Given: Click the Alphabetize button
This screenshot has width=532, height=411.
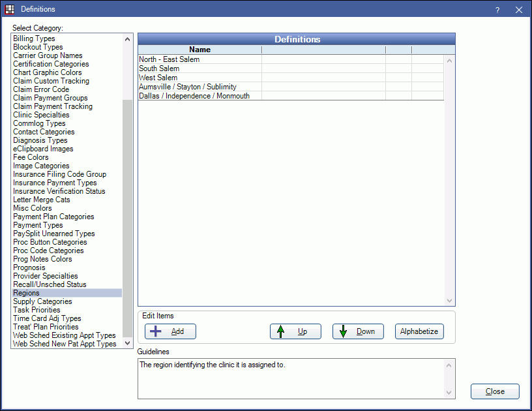Looking at the screenshot, I should [419, 331].
